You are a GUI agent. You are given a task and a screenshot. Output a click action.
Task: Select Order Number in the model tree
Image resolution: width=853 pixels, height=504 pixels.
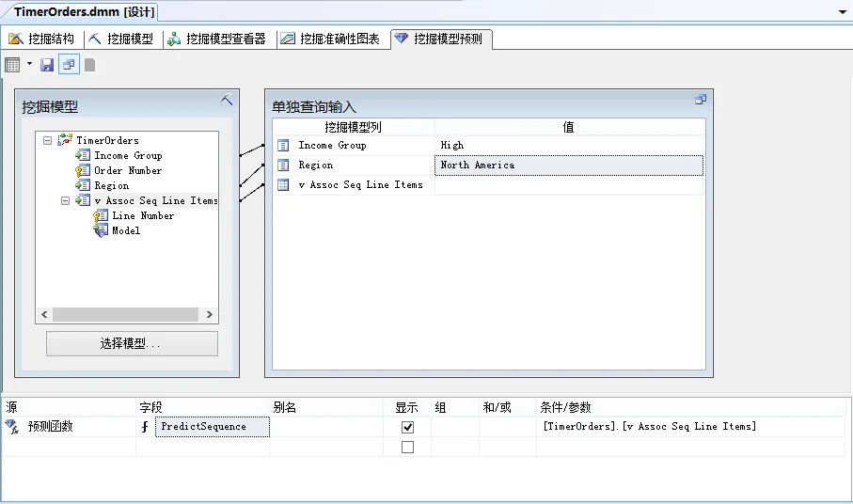(128, 171)
